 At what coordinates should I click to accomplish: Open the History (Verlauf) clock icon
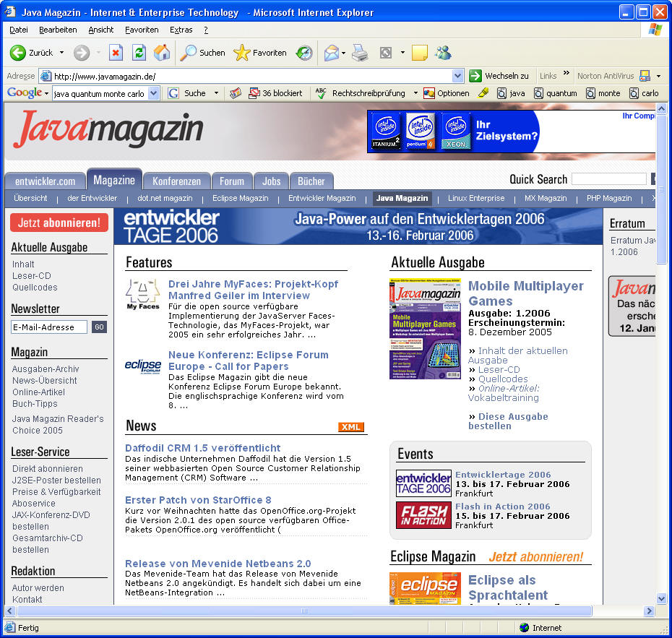[x=304, y=53]
